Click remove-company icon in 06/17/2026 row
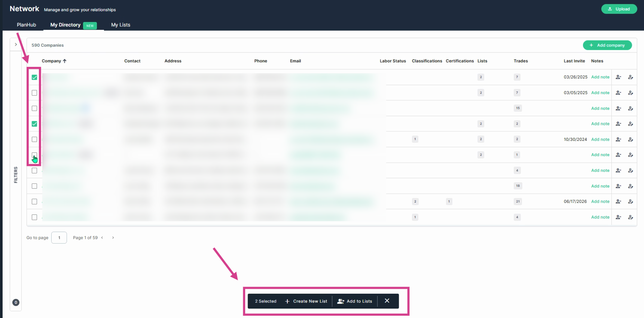 tap(619, 201)
